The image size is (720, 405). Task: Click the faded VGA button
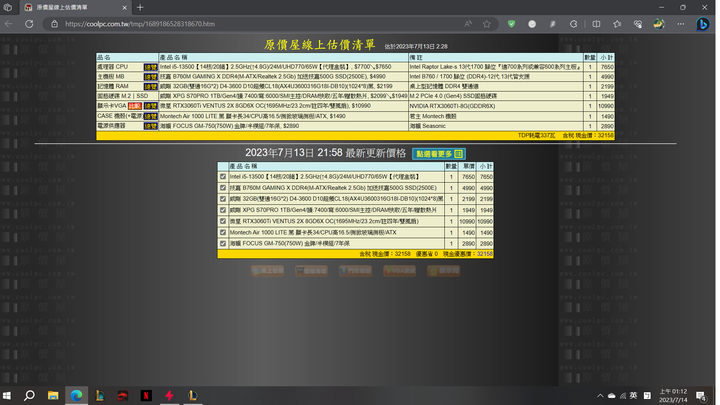coord(399,271)
